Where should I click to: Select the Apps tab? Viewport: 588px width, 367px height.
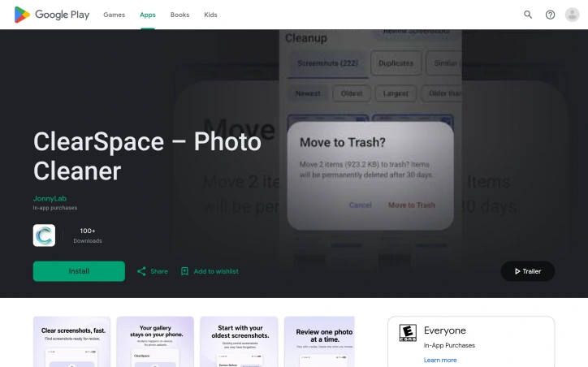pos(147,15)
